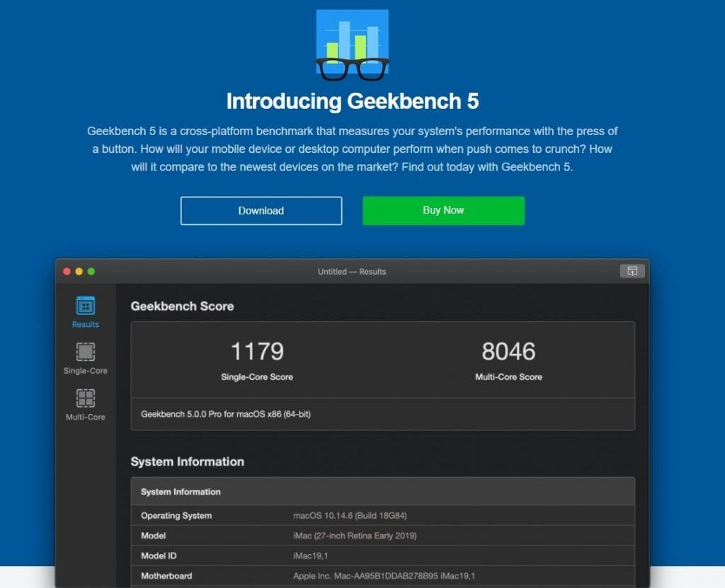This screenshot has height=588, width=725.
Task: Maximize window with the green button
Action: tap(91, 271)
